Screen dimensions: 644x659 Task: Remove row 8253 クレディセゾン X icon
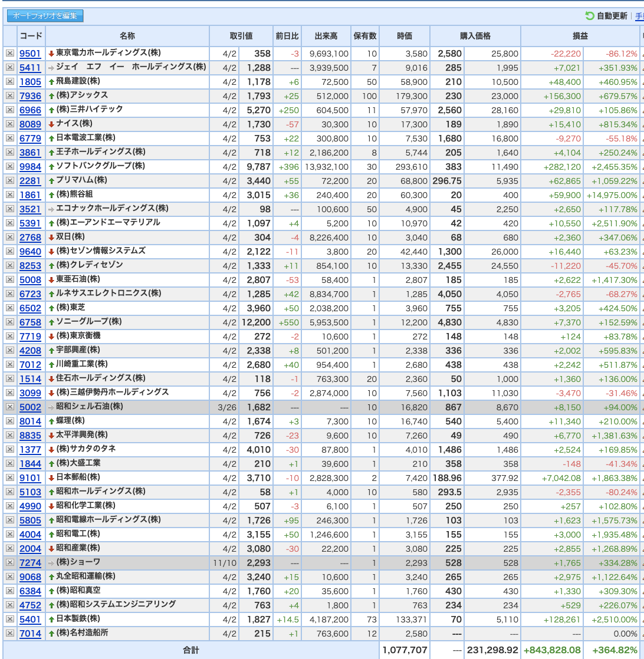[10, 266]
